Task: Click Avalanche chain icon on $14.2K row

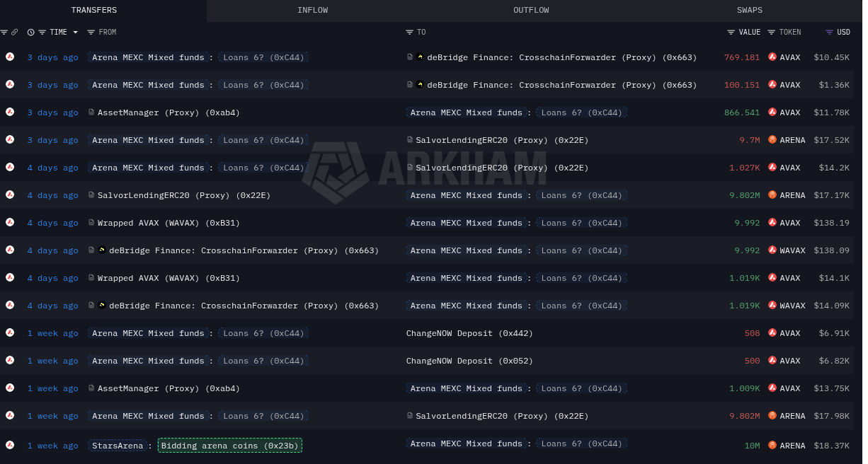Action: 10,167
